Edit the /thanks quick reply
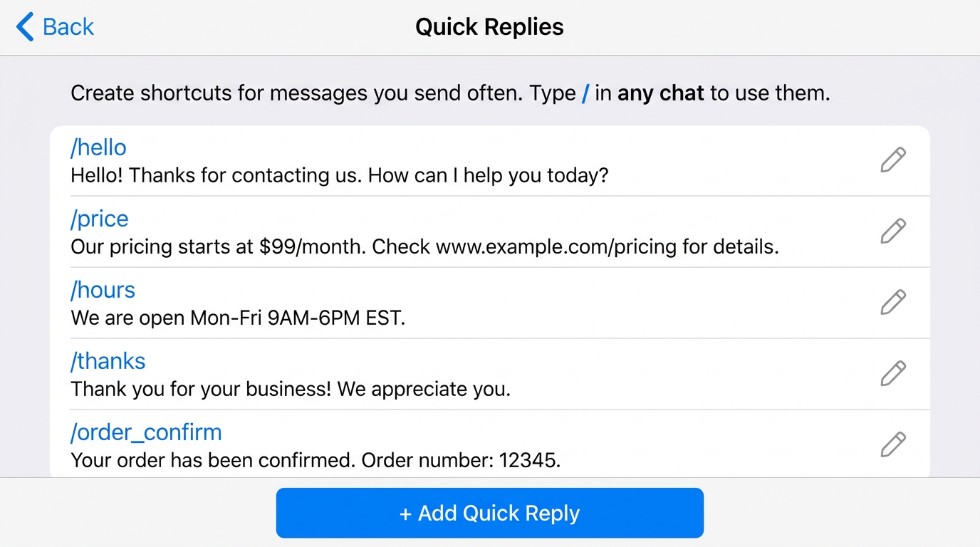 pyautogui.click(x=893, y=374)
